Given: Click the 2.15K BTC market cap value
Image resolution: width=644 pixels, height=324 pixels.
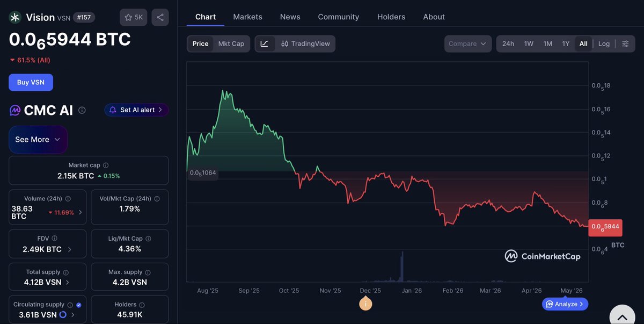Looking at the screenshot, I should (x=76, y=176).
